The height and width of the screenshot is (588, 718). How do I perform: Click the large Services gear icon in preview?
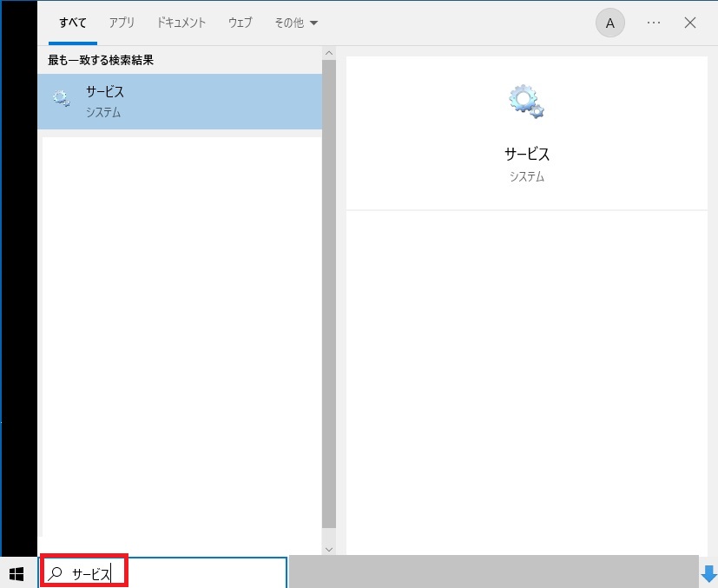(x=526, y=102)
